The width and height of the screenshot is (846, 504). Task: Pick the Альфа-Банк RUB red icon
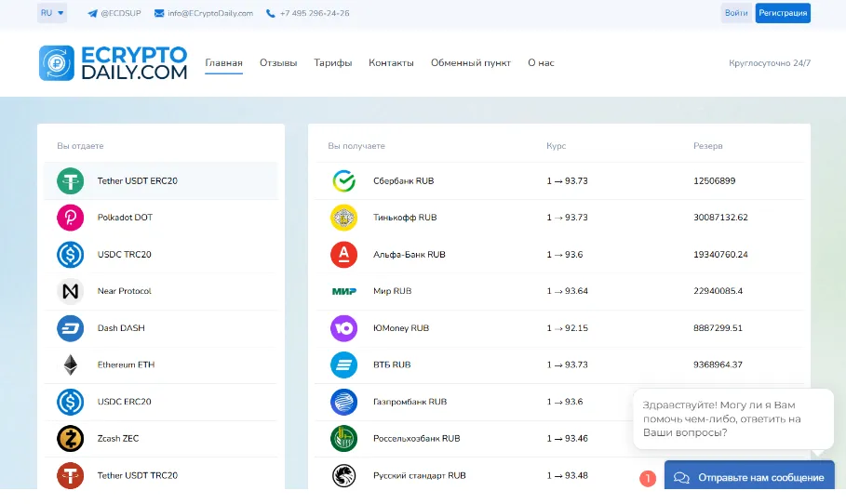click(x=343, y=255)
